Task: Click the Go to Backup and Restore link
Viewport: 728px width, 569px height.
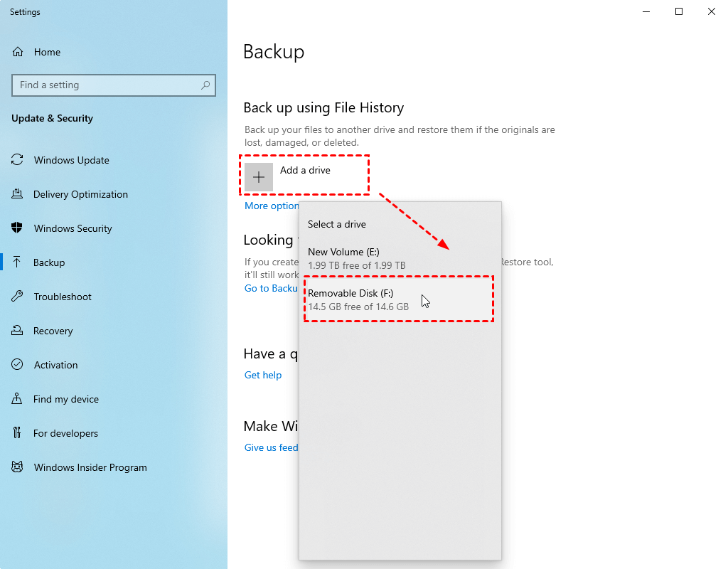Action: tap(271, 288)
